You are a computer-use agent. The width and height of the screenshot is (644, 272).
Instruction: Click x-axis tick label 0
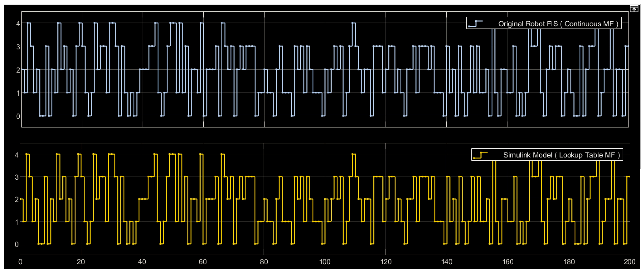(20, 262)
